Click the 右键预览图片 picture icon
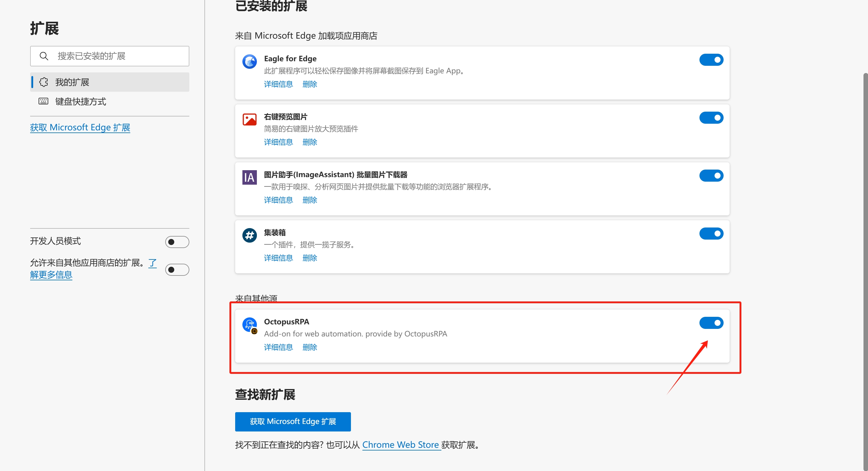868x471 pixels. [249, 119]
